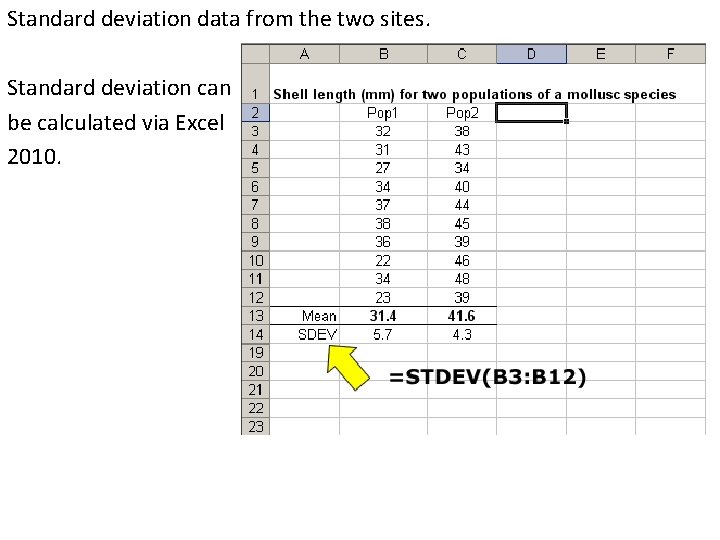Image resolution: width=720 pixels, height=540 pixels.
Task: Click Pop1 value 31 in row 4
Action: coord(383,150)
